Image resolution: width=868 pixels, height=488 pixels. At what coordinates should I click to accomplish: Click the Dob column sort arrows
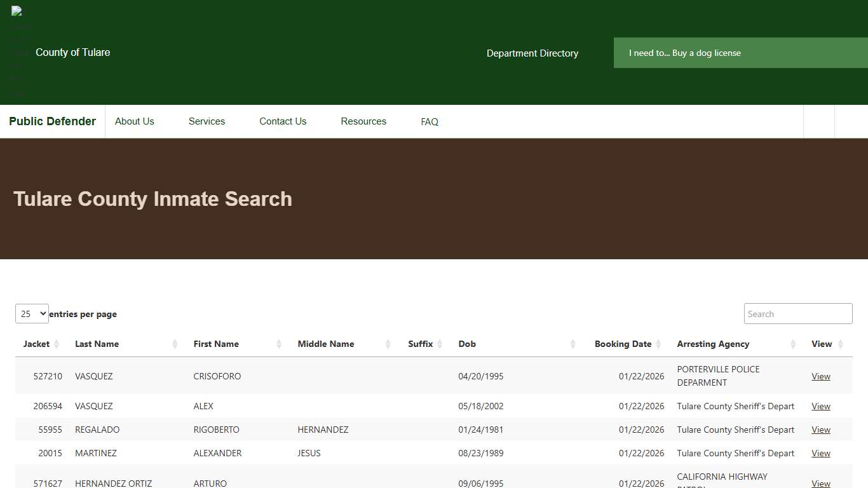coord(571,344)
